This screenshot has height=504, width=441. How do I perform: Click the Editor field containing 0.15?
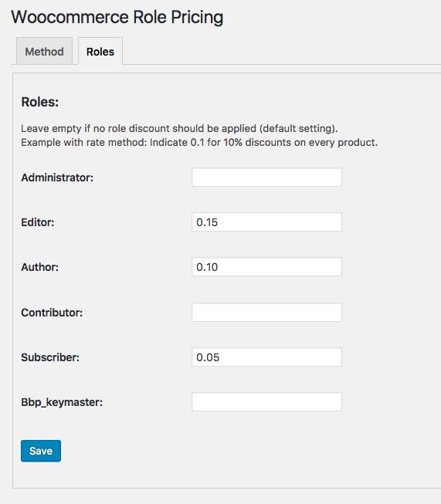pyautogui.click(x=266, y=222)
